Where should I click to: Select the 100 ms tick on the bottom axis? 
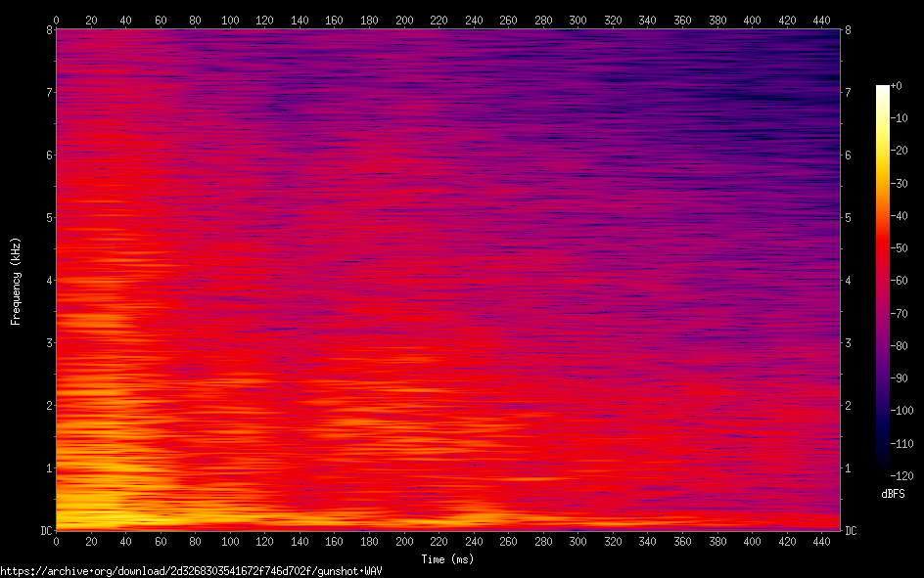coord(230,541)
